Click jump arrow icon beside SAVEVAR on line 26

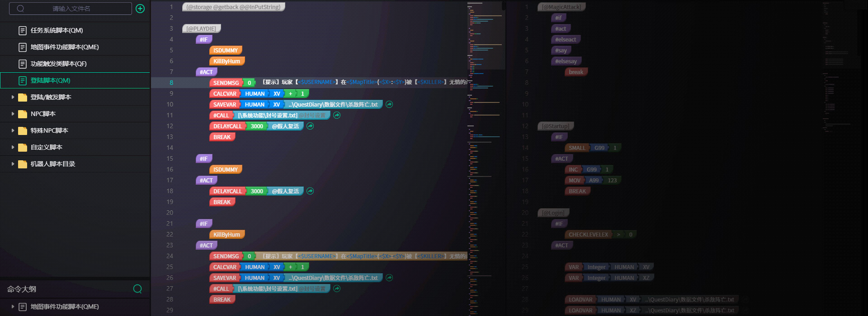[x=389, y=278]
